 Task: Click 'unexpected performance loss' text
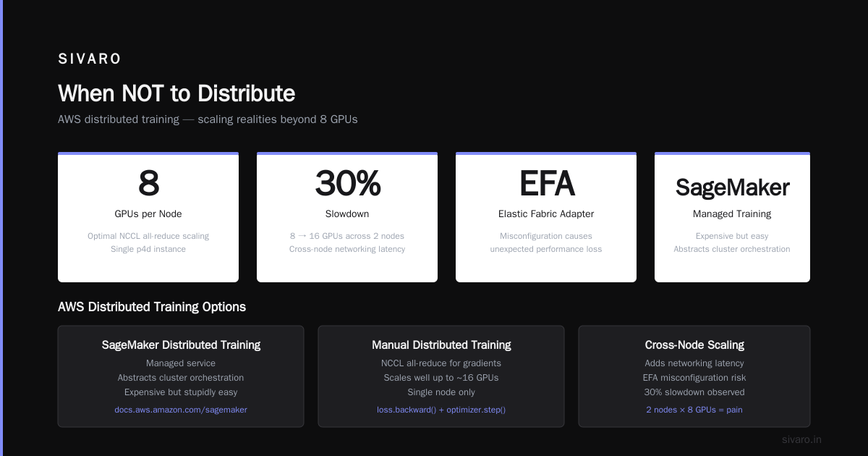(x=546, y=249)
